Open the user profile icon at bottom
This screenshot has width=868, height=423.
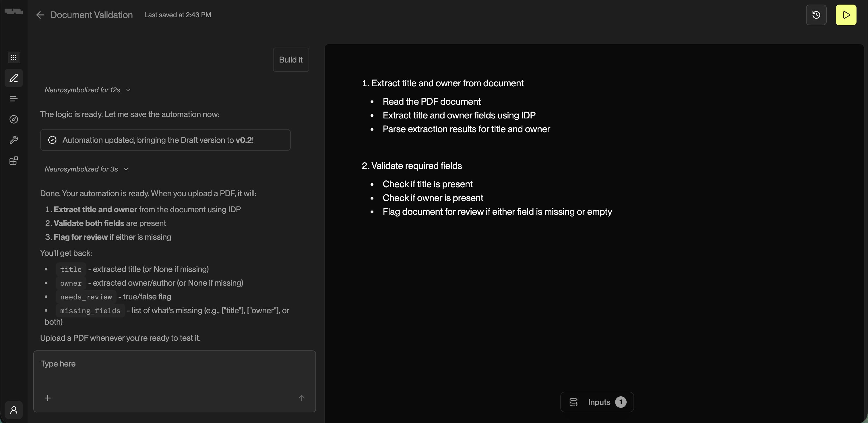coord(14,410)
